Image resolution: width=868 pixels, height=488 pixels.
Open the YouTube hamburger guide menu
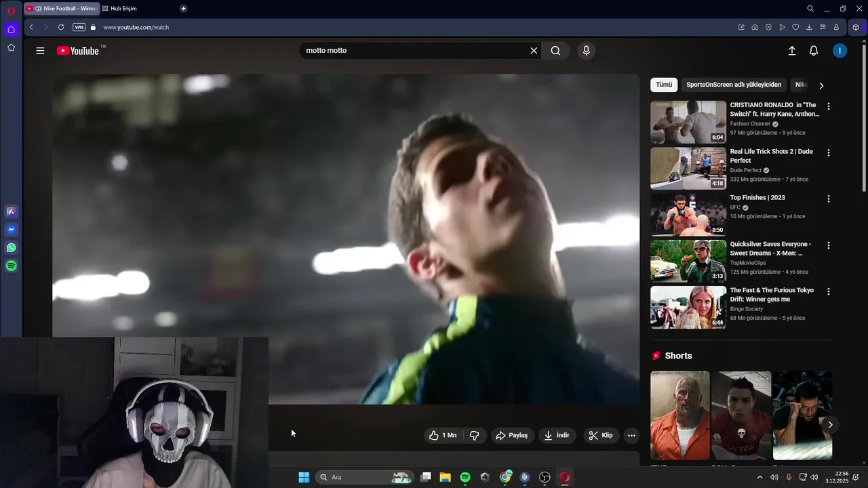click(x=40, y=51)
